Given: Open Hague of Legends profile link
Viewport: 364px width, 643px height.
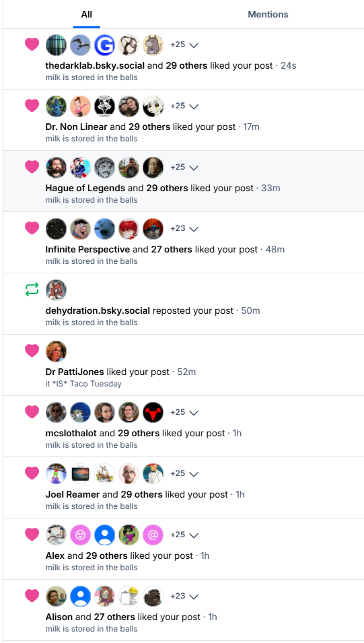Looking at the screenshot, I should [x=85, y=189].
